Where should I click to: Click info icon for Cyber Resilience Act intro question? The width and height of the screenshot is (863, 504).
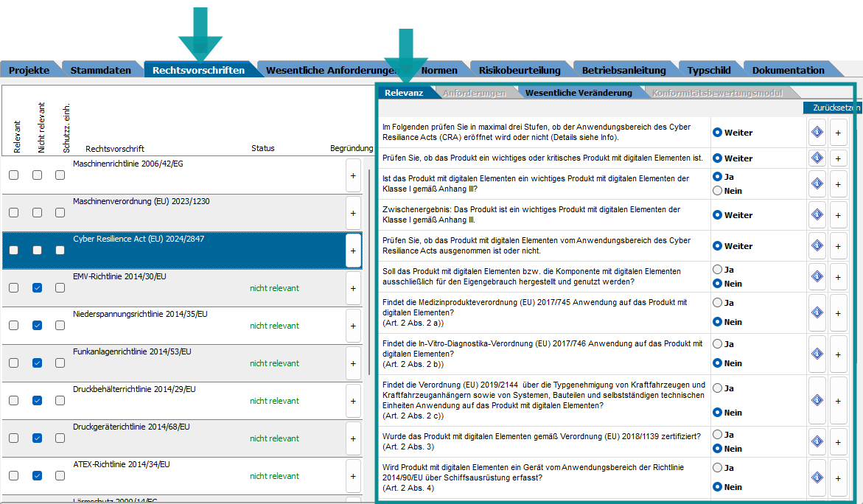817,133
